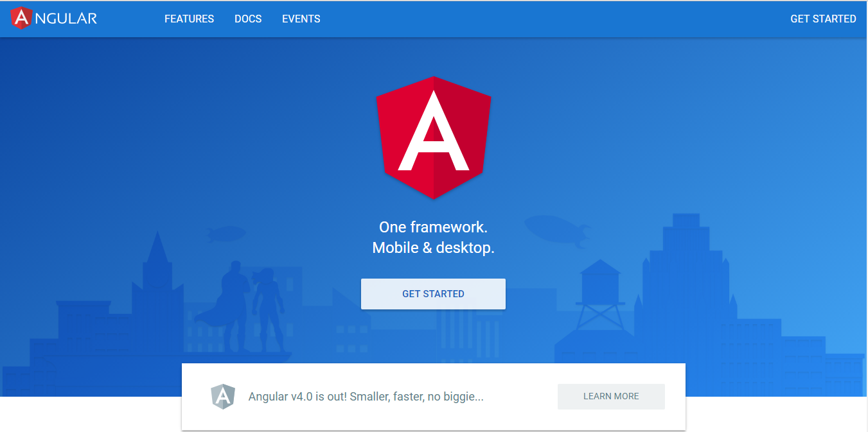868x432 pixels.
Task: Click the ANGULAR wordmark text
Action: tap(67, 19)
